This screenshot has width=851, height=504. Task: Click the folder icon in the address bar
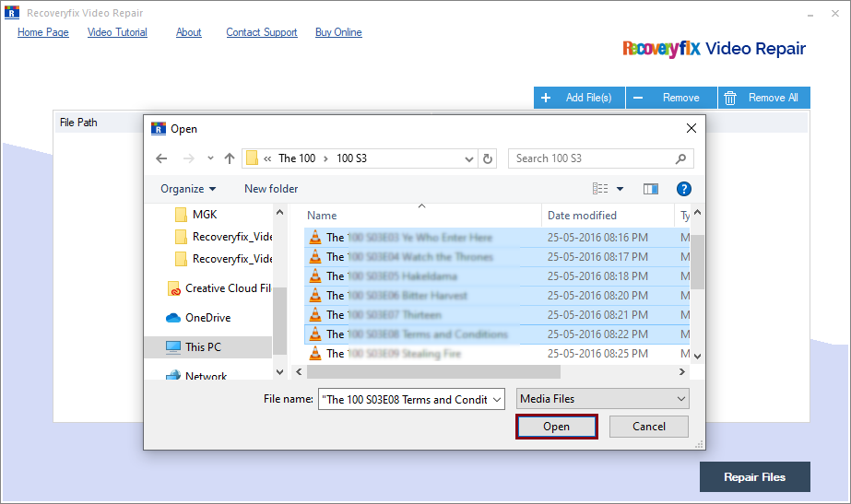pos(252,158)
